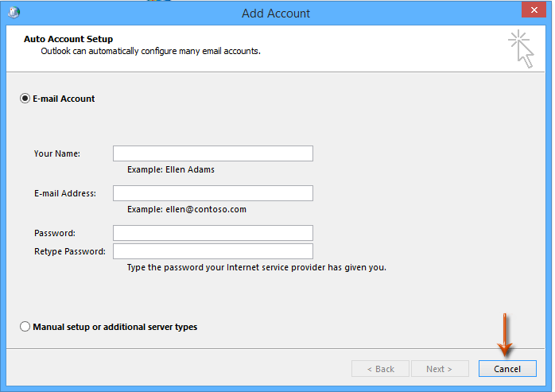555x392 pixels.
Task: Click the Add Account title bar text
Action: click(276, 13)
